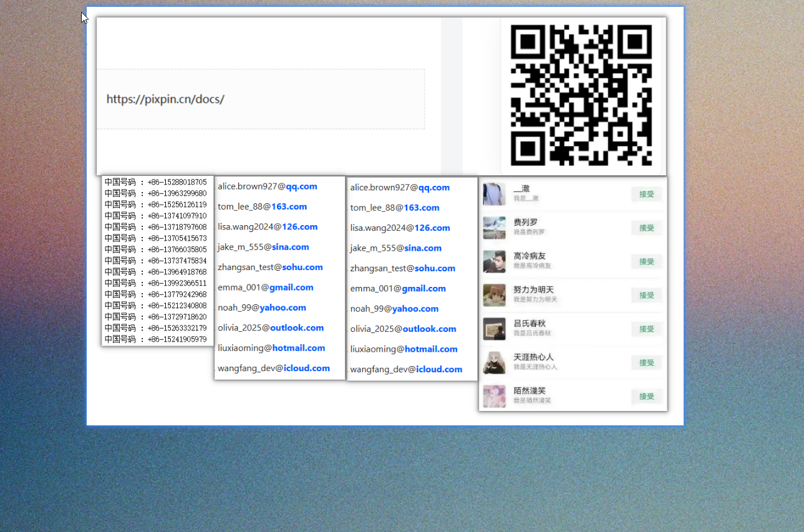Select the 费列罗 name in request list
Screen dimensions: 804x532
525,223
